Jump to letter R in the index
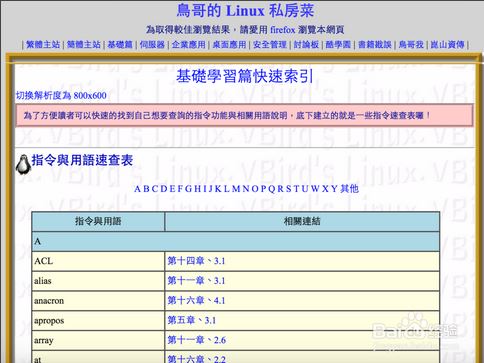Screen dimensions: 484x363 (280, 189)
